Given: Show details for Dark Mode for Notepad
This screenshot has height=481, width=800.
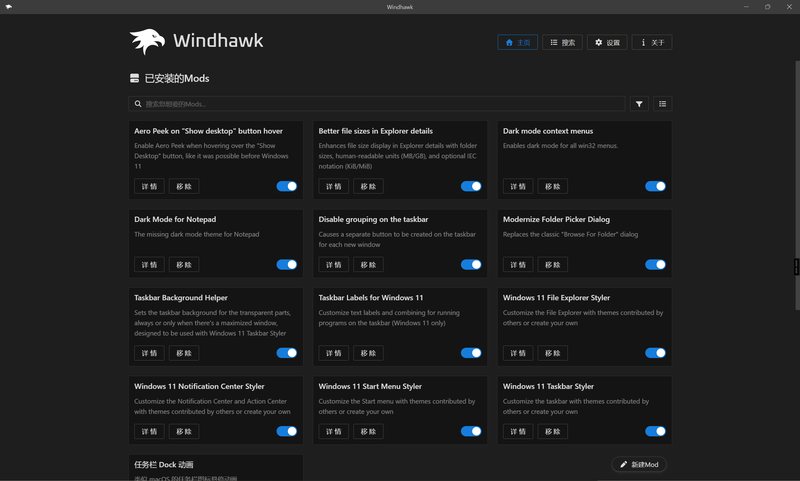Looking at the screenshot, I should (x=149, y=265).
